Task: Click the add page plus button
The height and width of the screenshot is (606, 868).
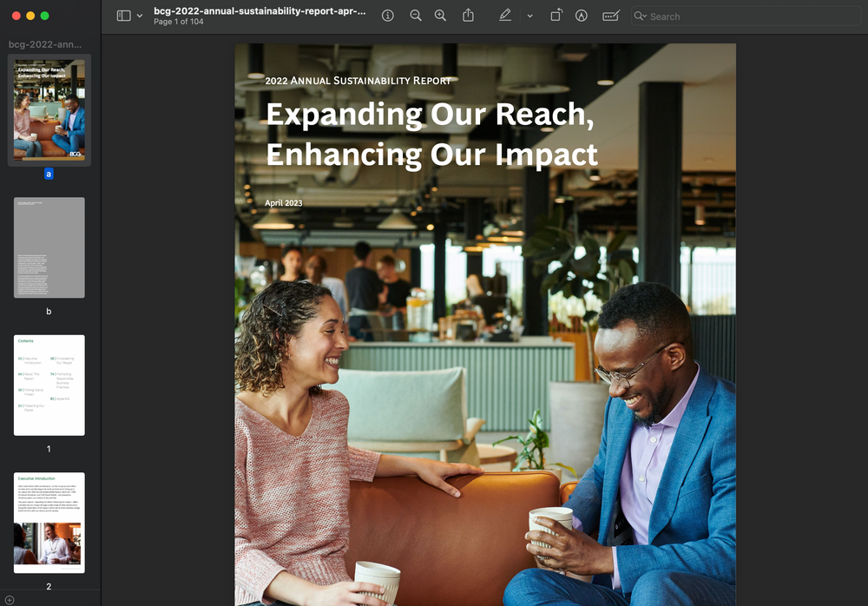Action: (x=10, y=600)
